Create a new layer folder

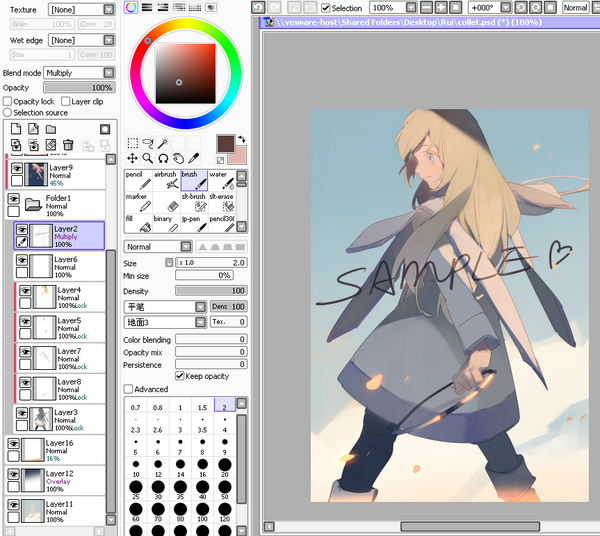pyautogui.click(x=51, y=129)
